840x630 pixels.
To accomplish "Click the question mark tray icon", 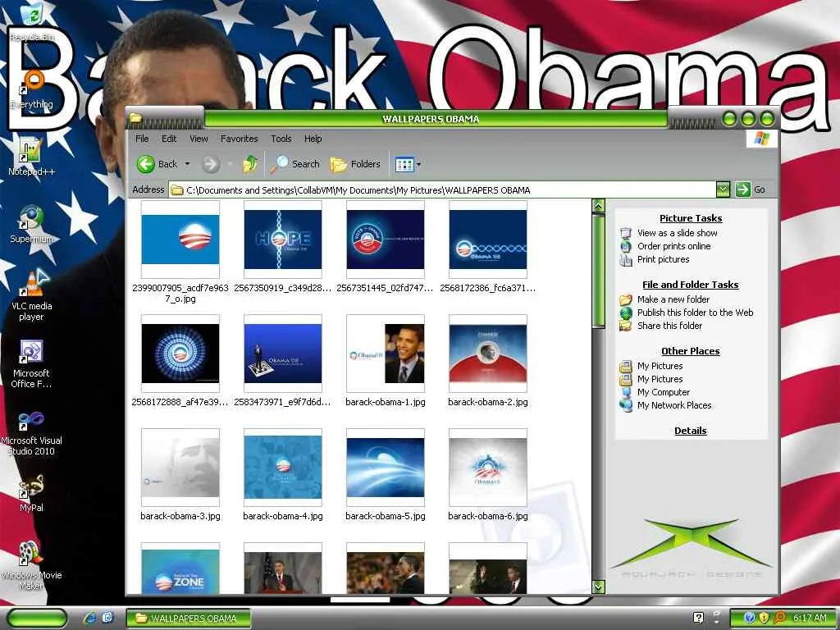I will point(699,618).
